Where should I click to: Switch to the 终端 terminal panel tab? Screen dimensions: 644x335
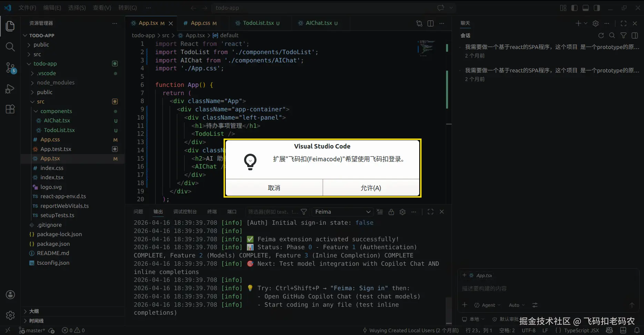[x=212, y=212]
